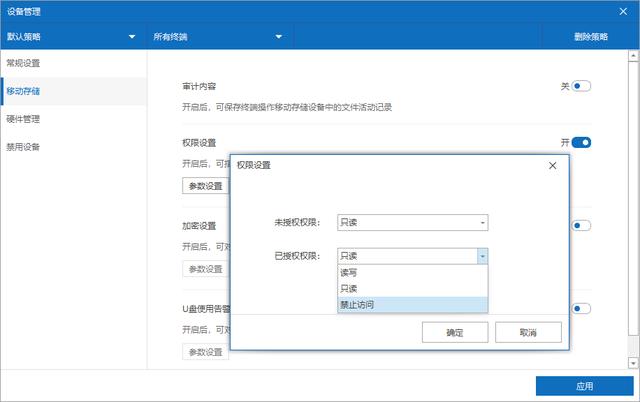Toggle the U盘使用告警 switch
This screenshot has height=402, width=640.
point(581,309)
